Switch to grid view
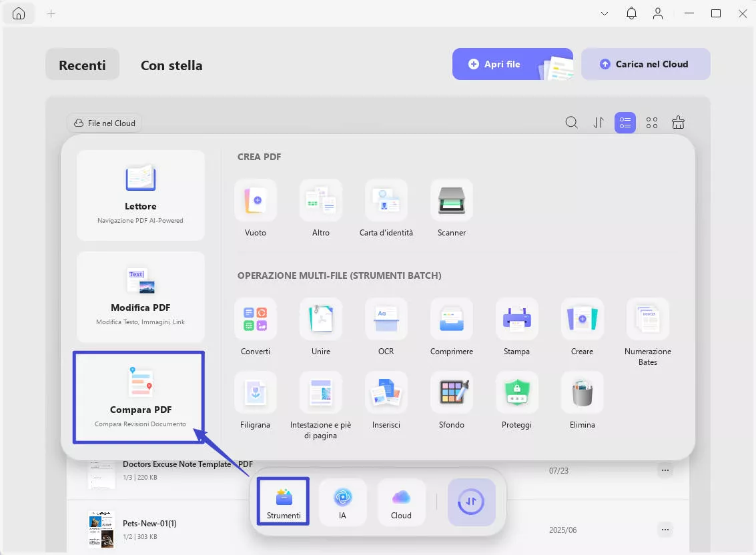Screen dimensions: 756x555 [652, 123]
